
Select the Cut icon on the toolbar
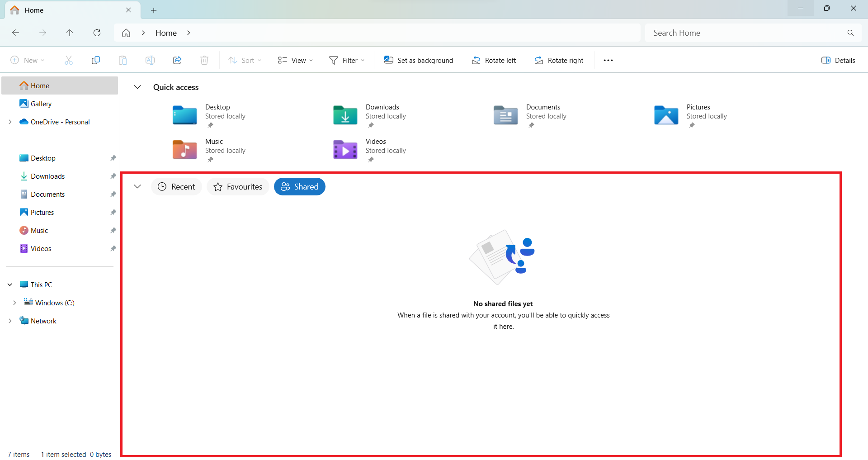click(x=68, y=60)
